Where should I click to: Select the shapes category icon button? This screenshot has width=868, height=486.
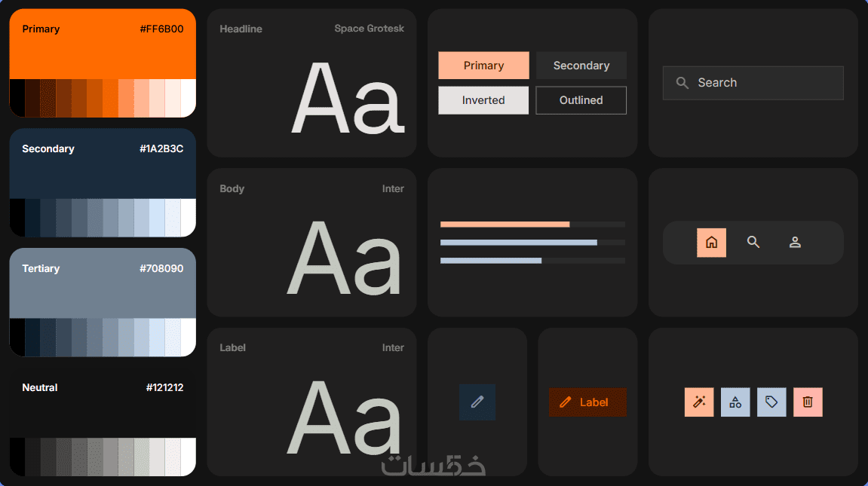click(x=735, y=402)
